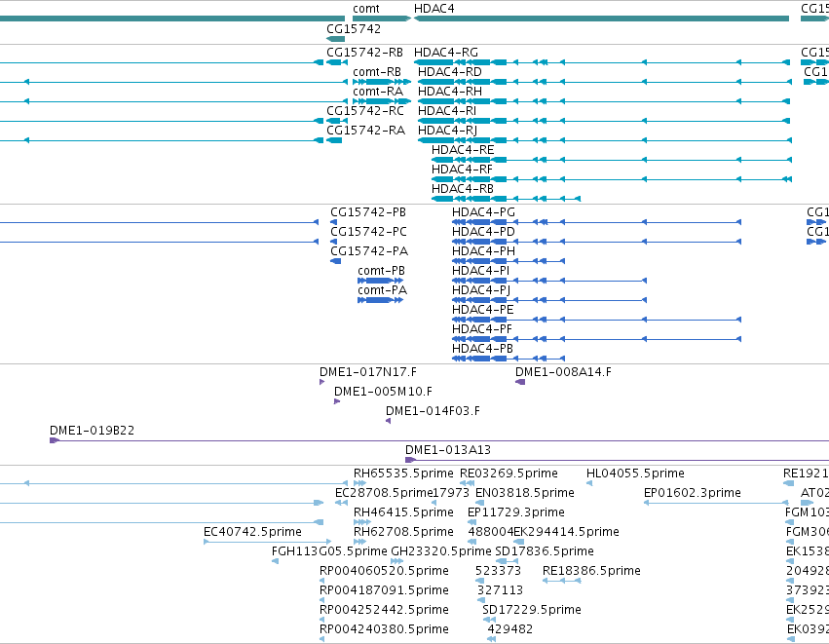829x644 pixels.
Task: Click protein CG15742-PA label
Action: (x=369, y=251)
